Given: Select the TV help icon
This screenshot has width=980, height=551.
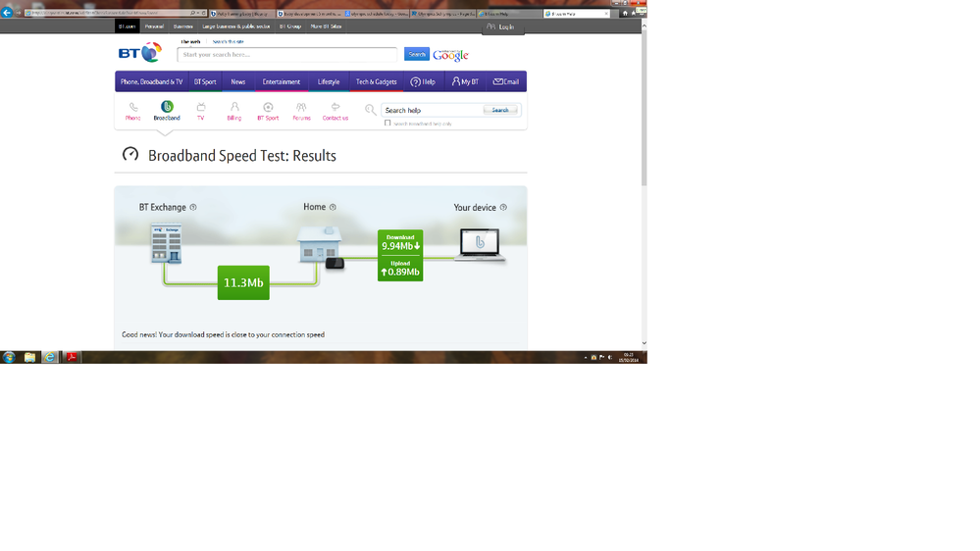Looking at the screenshot, I should [x=201, y=111].
